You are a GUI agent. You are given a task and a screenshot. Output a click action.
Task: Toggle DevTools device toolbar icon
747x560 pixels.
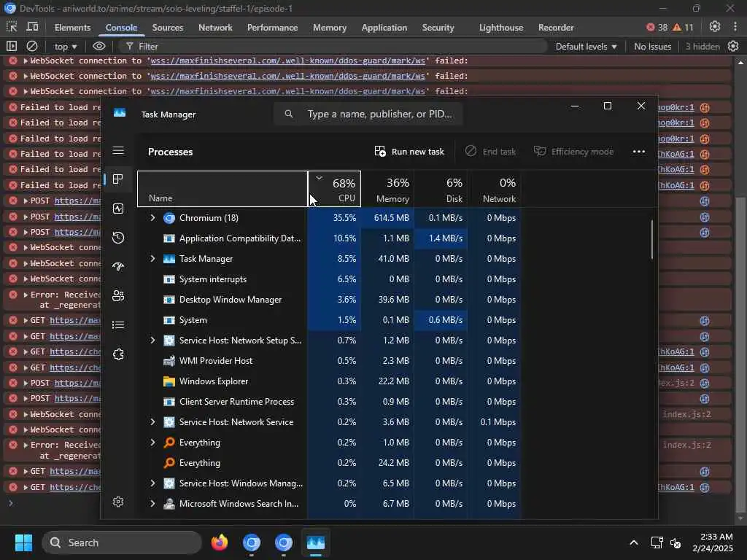pos(32,27)
